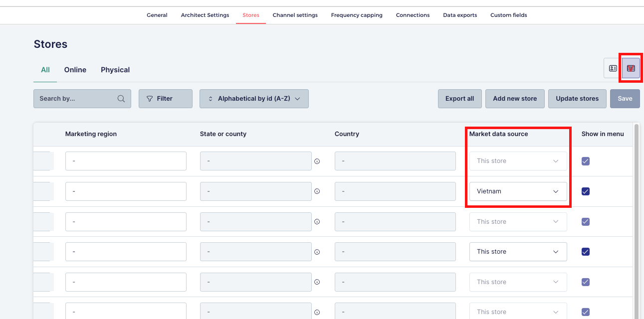Click into the Search by... field
This screenshot has height=319, width=644.
pyautogui.click(x=82, y=99)
